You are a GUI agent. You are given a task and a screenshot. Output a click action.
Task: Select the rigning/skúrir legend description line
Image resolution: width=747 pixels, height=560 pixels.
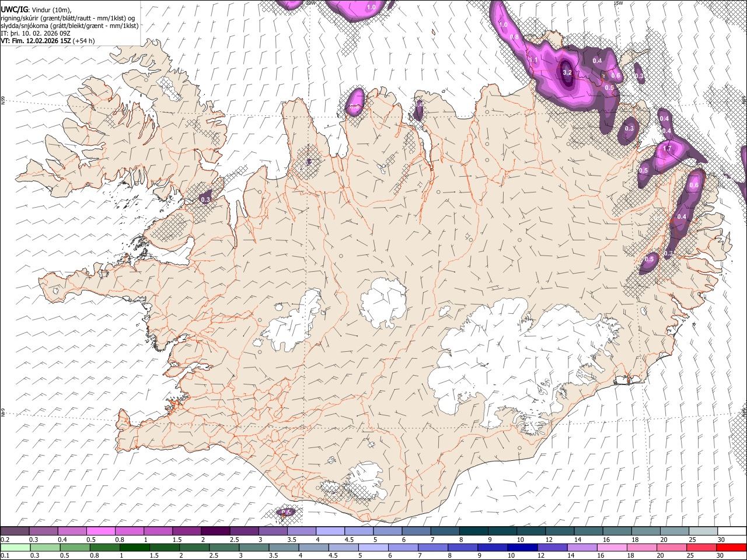[x=68, y=17]
